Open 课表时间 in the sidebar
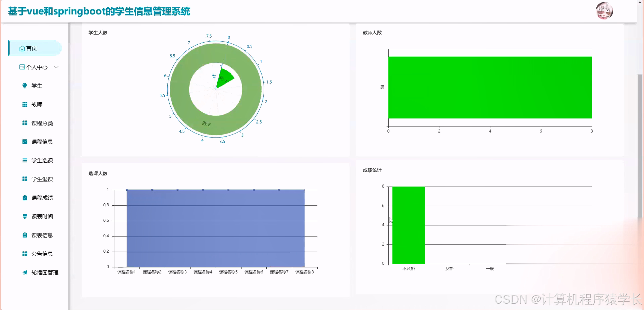Image resolution: width=644 pixels, height=310 pixels. (35, 216)
